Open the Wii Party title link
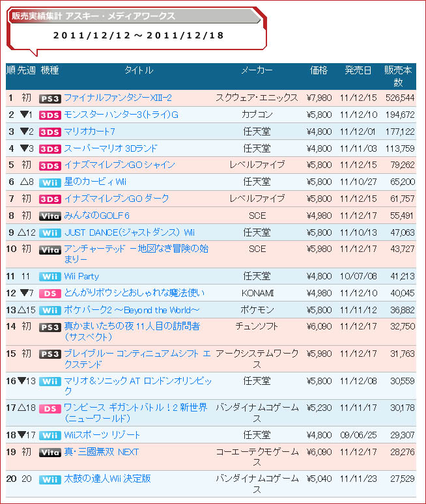Viewport: 426px width, 504px height. coord(81,276)
